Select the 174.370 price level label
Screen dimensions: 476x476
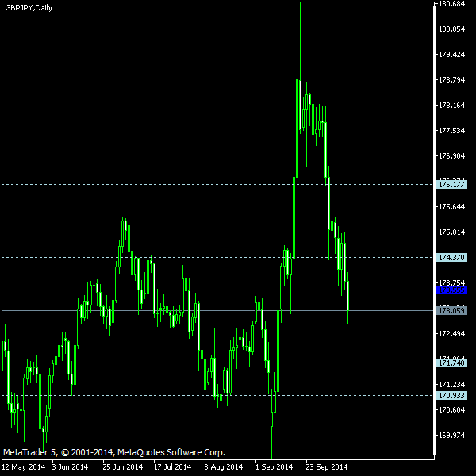(x=451, y=257)
